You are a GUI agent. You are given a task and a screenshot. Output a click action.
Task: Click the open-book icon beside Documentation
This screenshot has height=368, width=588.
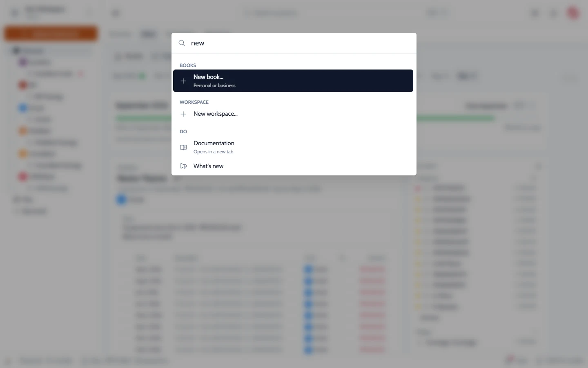coord(183,147)
